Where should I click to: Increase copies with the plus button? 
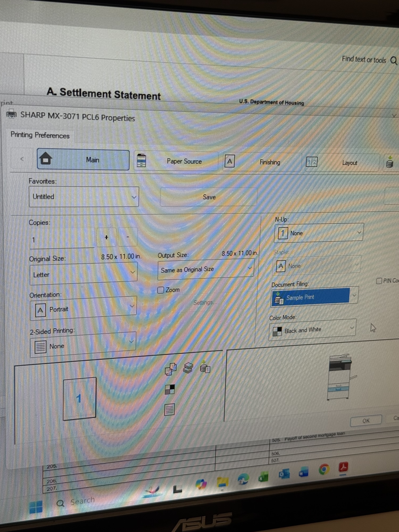(x=106, y=237)
